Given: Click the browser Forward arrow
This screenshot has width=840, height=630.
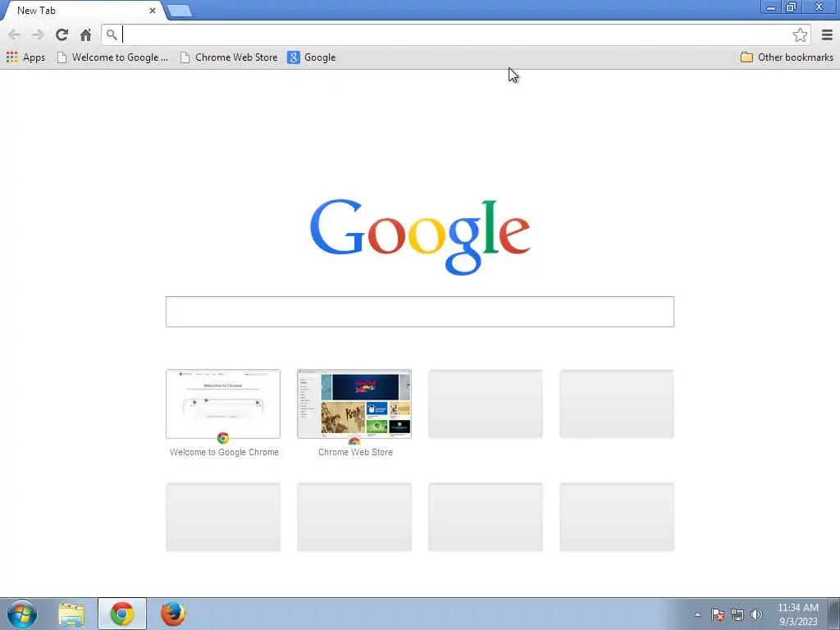Looking at the screenshot, I should click(x=38, y=34).
